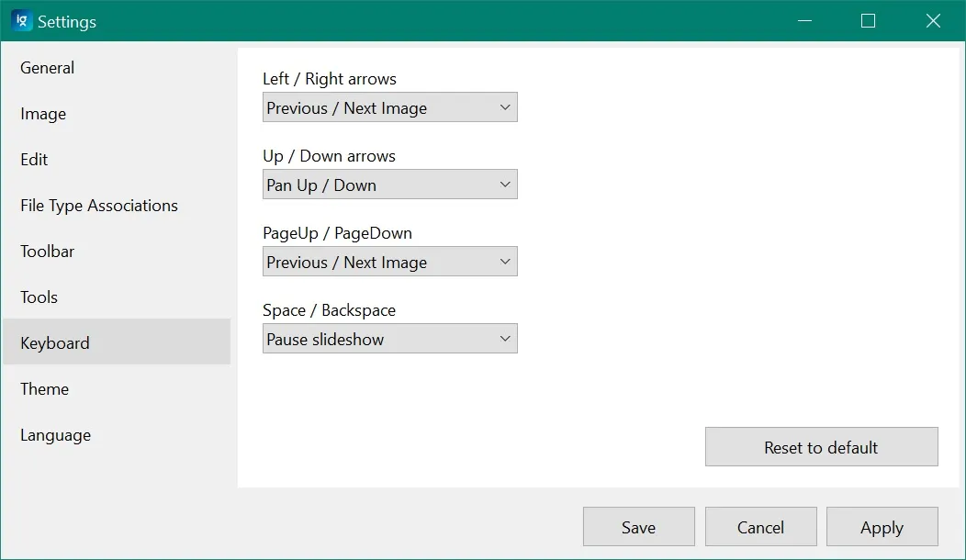Cancel the settings changes
The width and height of the screenshot is (966, 560).
click(x=761, y=527)
